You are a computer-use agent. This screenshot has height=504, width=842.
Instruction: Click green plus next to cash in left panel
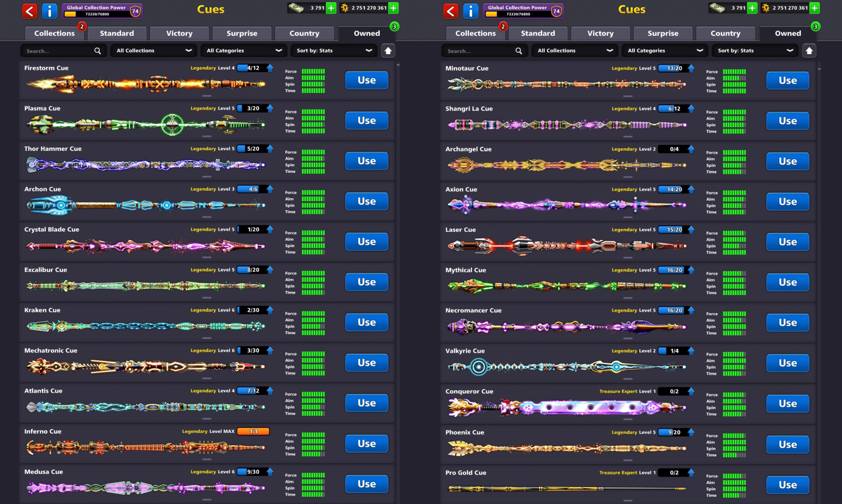click(x=331, y=8)
